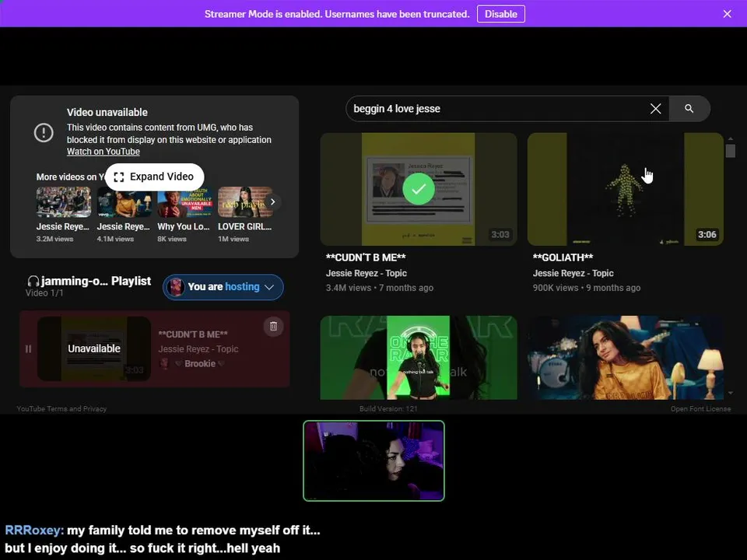Image resolution: width=747 pixels, height=560 pixels.
Task: Click "Jessie Reyez - Topic" under **GOLIATH**
Action: pos(573,273)
